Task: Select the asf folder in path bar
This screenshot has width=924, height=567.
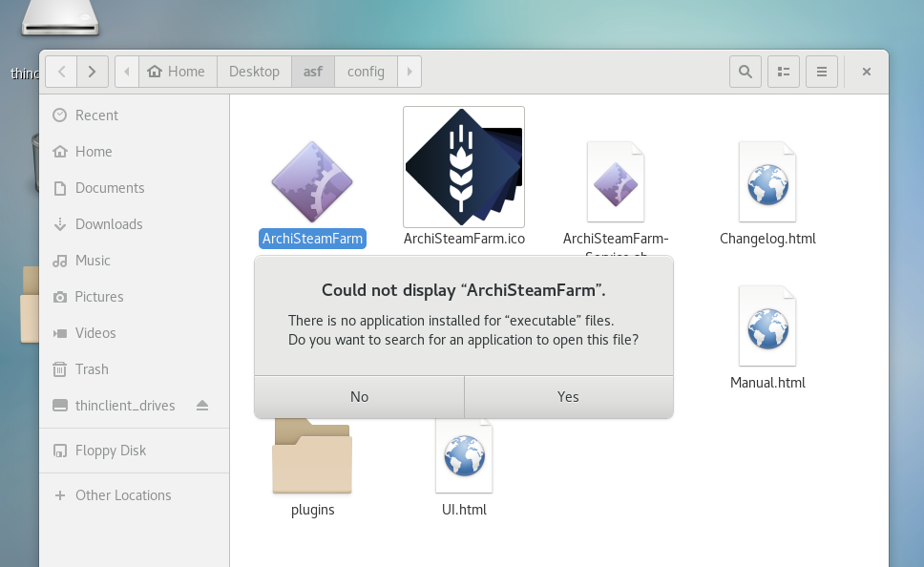Action: pyautogui.click(x=313, y=72)
